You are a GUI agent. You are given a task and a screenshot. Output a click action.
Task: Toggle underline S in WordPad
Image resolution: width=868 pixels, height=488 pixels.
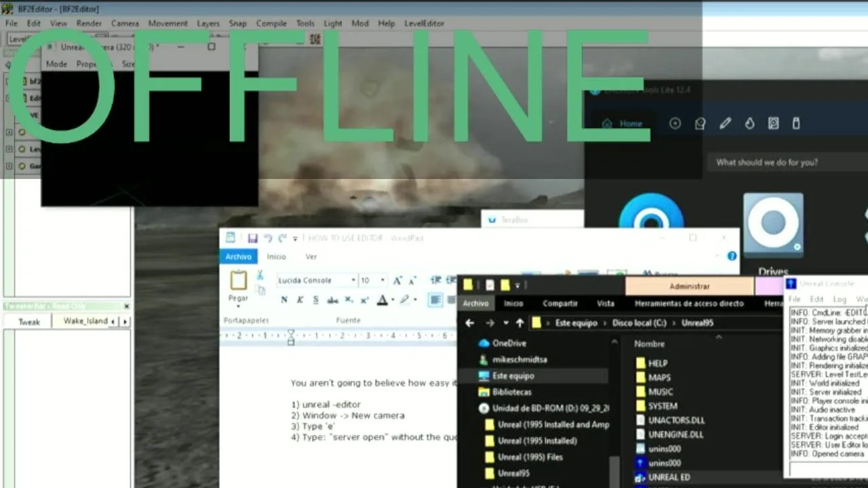[x=315, y=300]
